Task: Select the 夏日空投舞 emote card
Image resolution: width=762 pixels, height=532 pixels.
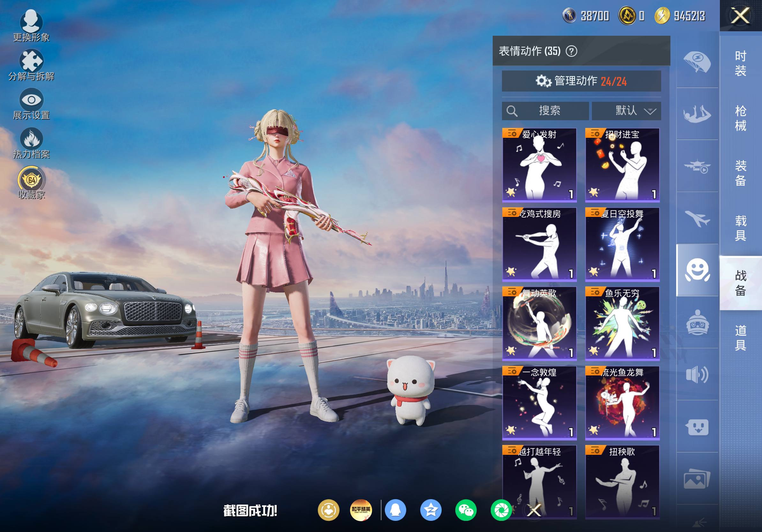Action: (622, 244)
